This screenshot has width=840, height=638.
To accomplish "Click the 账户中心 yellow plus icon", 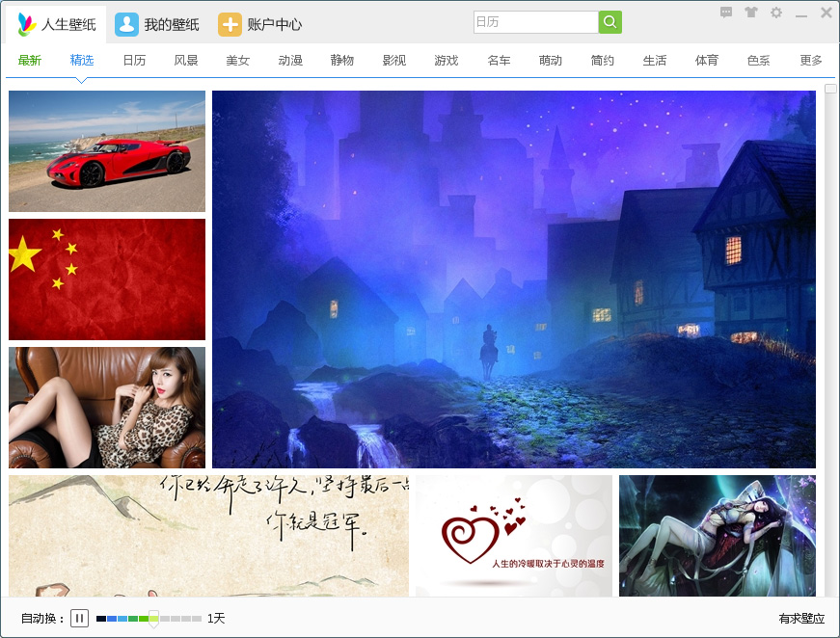I will 230,25.
